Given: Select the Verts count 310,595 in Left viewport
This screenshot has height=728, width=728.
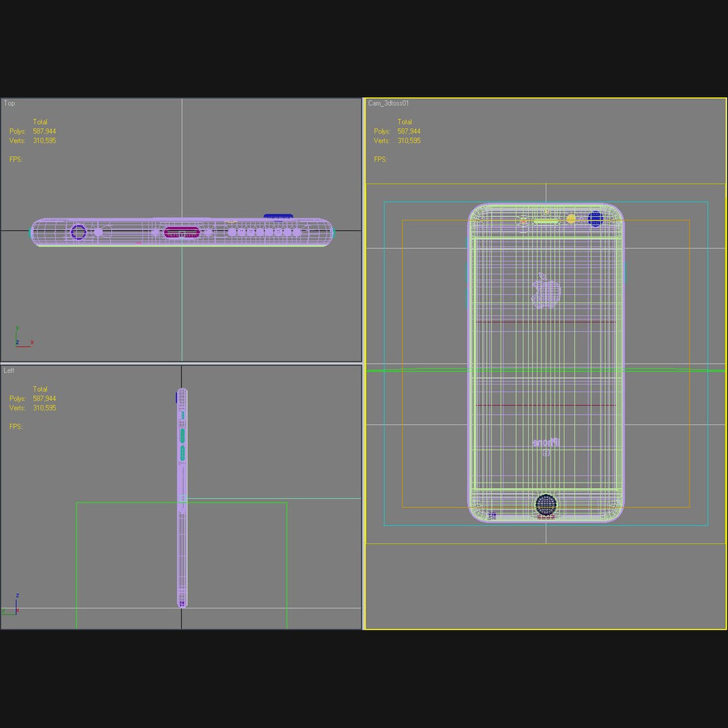Looking at the screenshot, I should coord(44,408).
